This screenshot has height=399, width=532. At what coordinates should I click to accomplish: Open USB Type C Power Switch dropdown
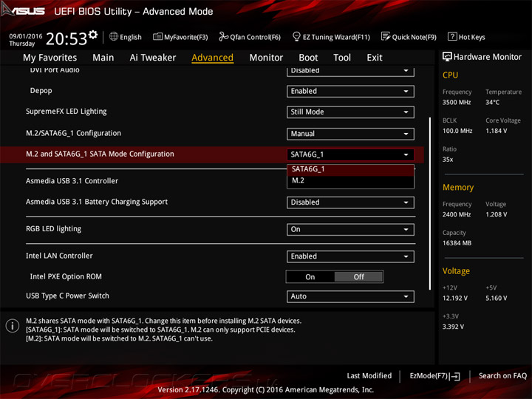(x=350, y=296)
